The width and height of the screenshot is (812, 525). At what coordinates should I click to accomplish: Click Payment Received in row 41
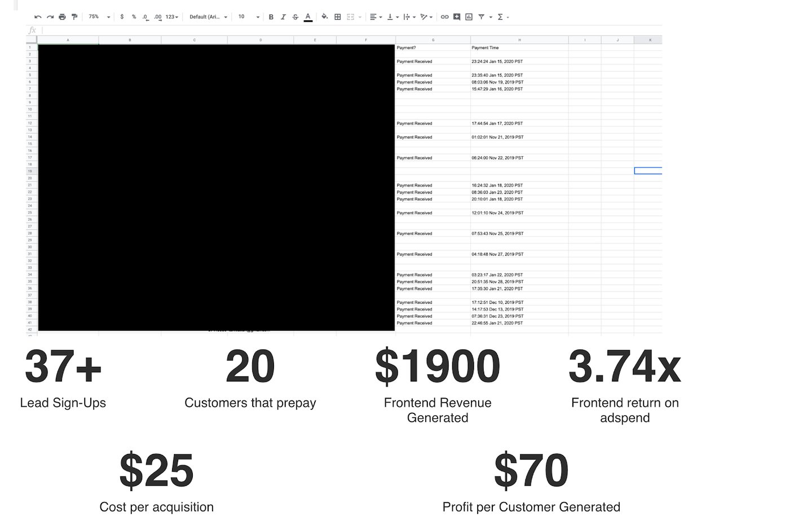pos(433,323)
